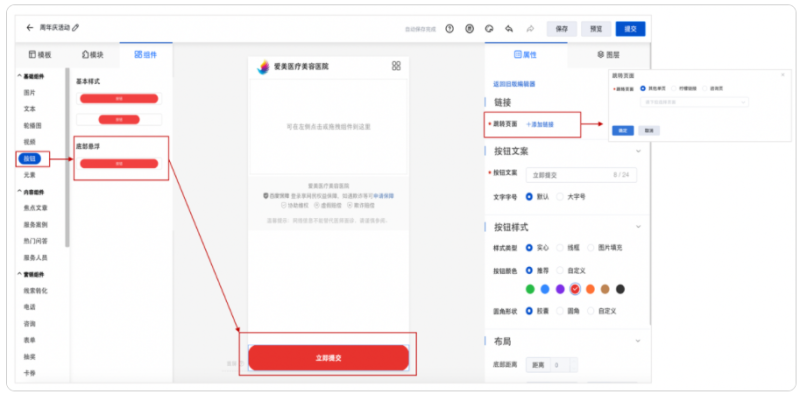
Task: Open the preview with 预览
Action: [596, 29]
